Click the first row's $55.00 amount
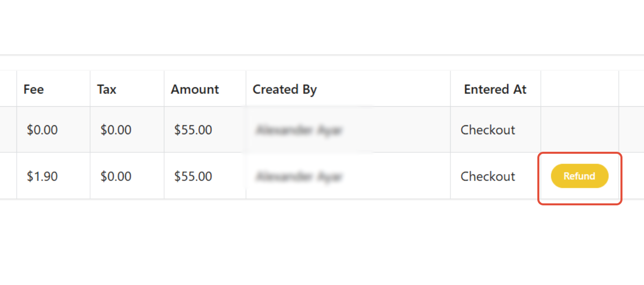Screen dimensions: 644x285 tap(193, 130)
